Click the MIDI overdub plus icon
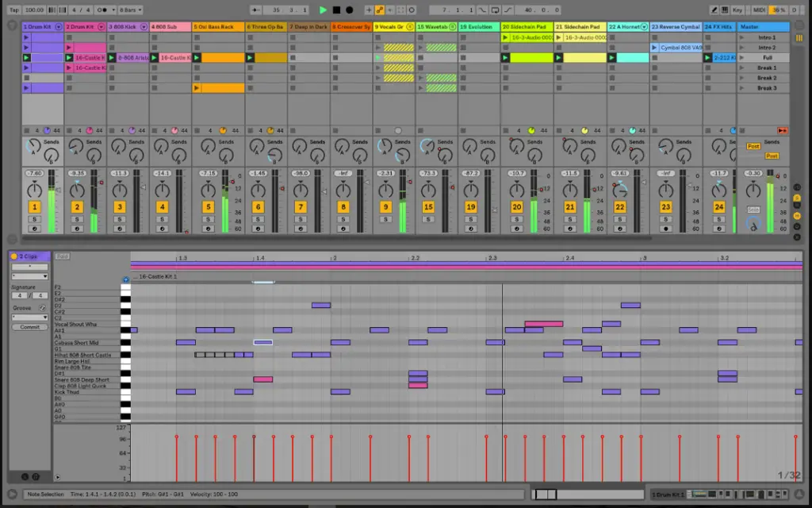Screen dimensions: 812x508 click(x=369, y=10)
